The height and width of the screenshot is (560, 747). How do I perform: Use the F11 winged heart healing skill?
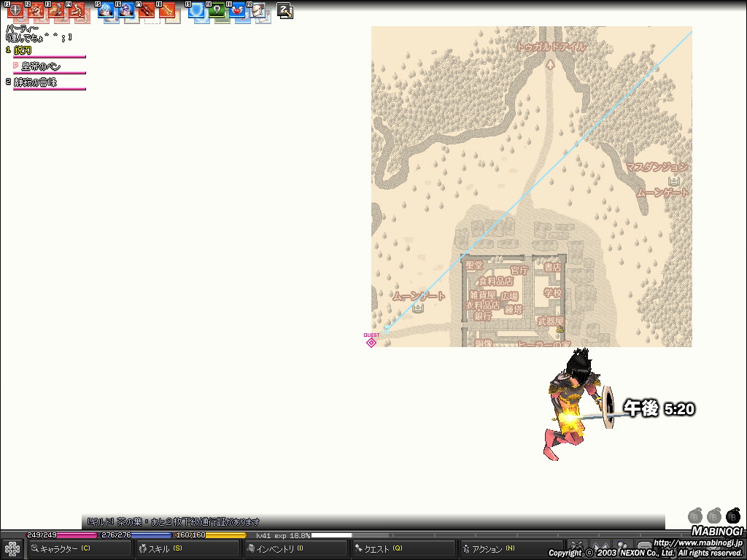(237, 10)
